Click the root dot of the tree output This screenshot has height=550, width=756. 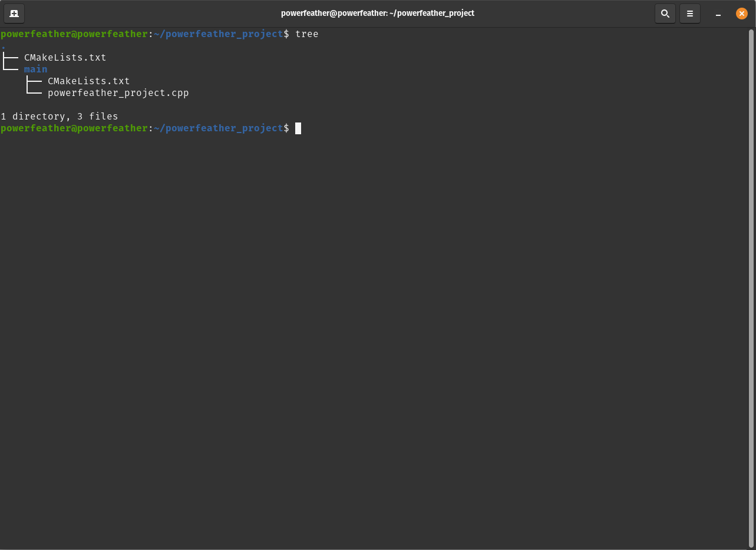[x=3, y=45]
